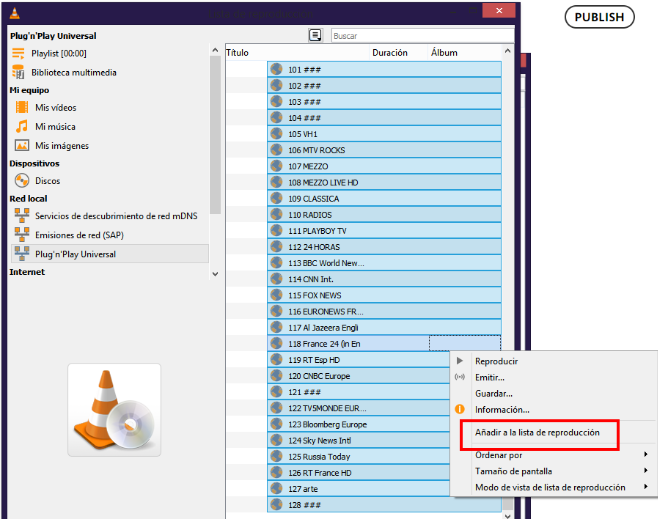The width and height of the screenshot is (658, 525).
Task: Select channel 113 BBC World News
Action: point(384,263)
